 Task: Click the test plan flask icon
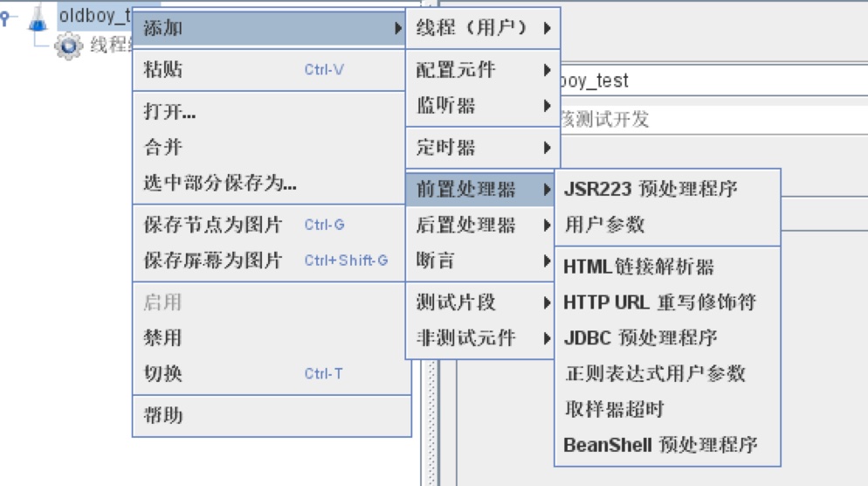(x=37, y=17)
